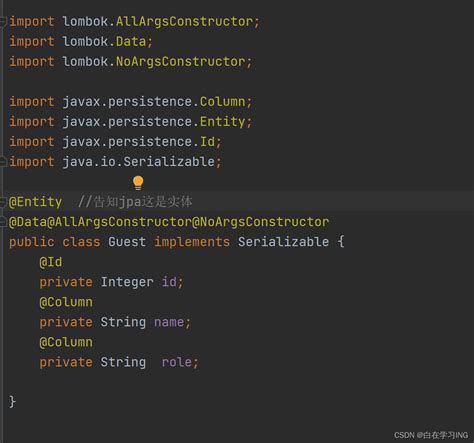Click @Column annotation above role field

click(66, 342)
